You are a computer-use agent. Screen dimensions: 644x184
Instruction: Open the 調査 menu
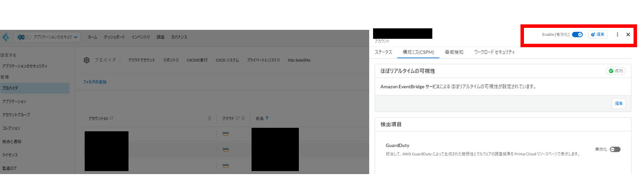[x=160, y=37]
